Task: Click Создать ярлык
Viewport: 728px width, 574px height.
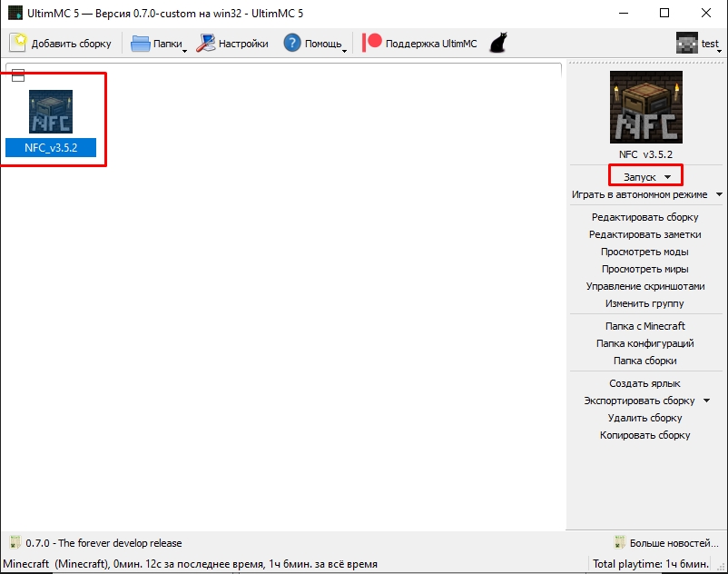Action: click(644, 383)
